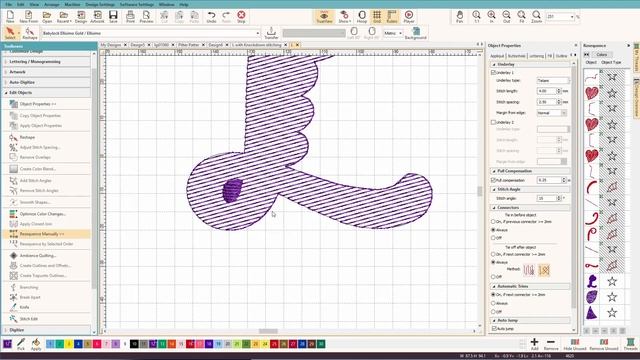This screenshot has width=640, height=360.
Task: Click the Undo icon
Action: click(211, 17)
